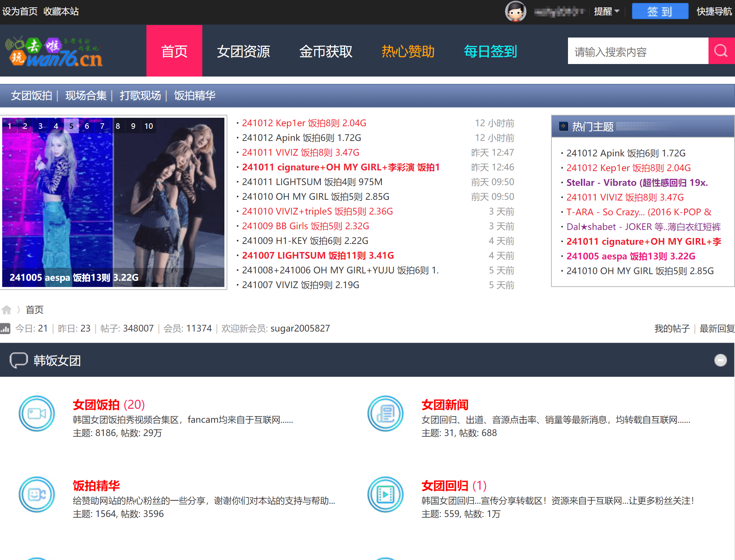Click the speech bubble icon beside 韩饭女团
735x560 pixels.
tap(19, 360)
